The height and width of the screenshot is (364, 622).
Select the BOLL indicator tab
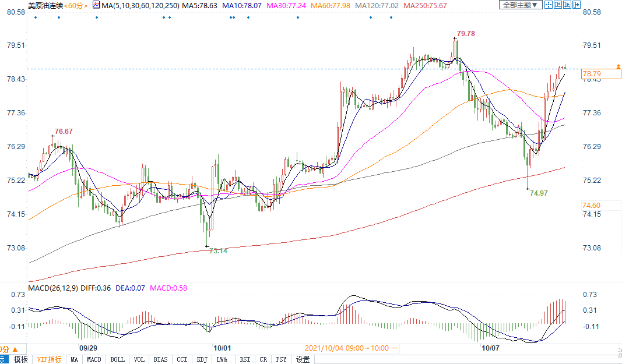[118, 359]
